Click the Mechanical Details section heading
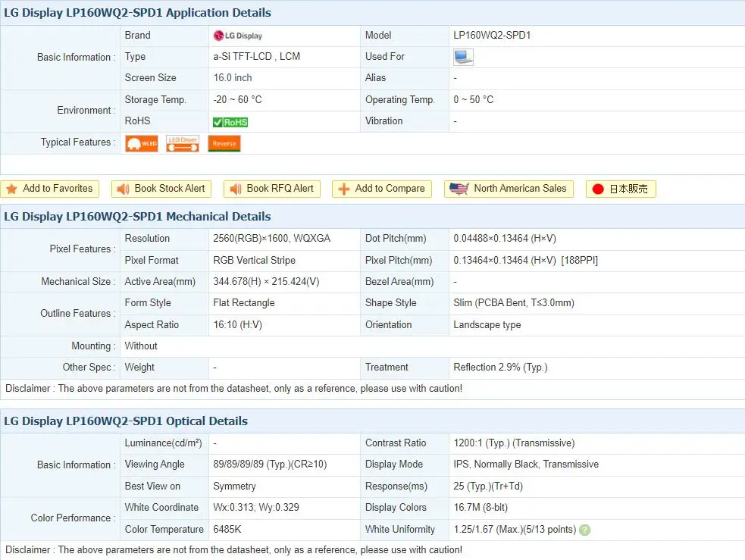745x560 pixels. (137, 217)
